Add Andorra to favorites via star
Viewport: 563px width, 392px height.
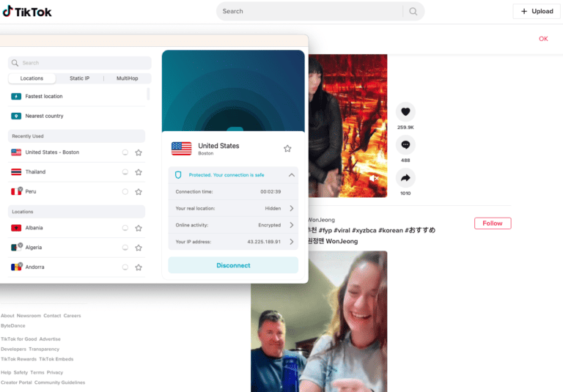click(x=139, y=267)
